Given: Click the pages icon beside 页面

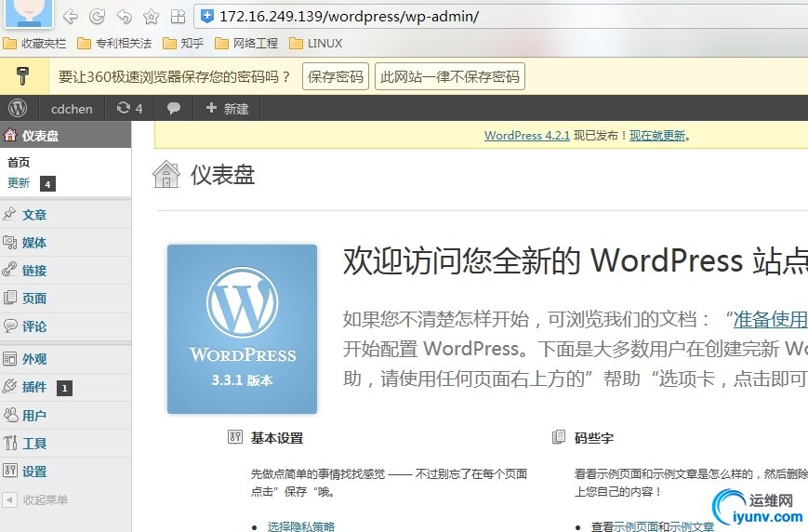Looking at the screenshot, I should tap(9, 298).
